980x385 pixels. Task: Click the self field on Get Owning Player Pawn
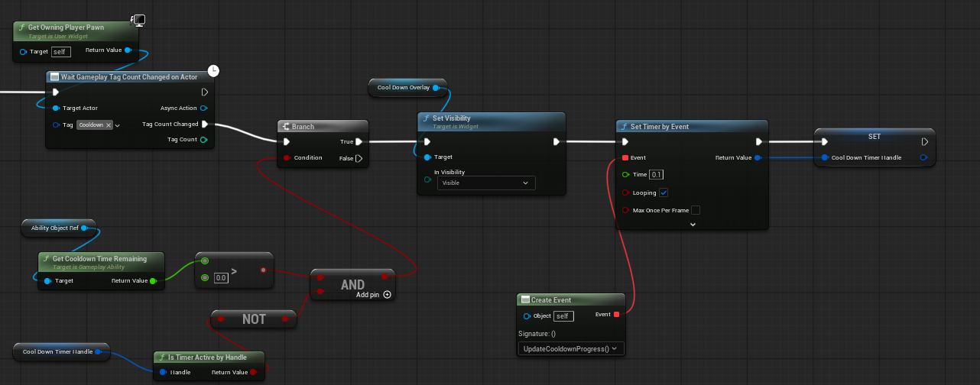[61, 52]
